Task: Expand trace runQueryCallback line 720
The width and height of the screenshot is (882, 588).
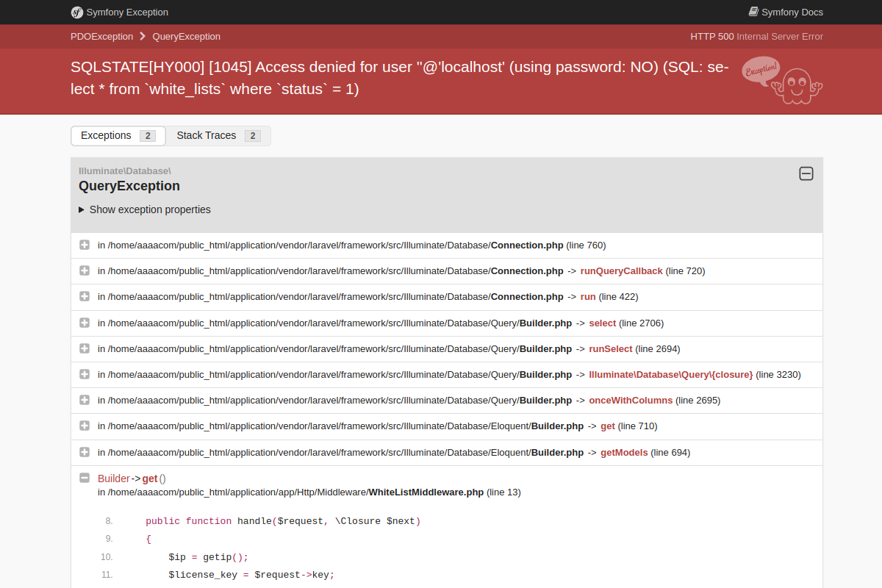Action: [x=85, y=270]
